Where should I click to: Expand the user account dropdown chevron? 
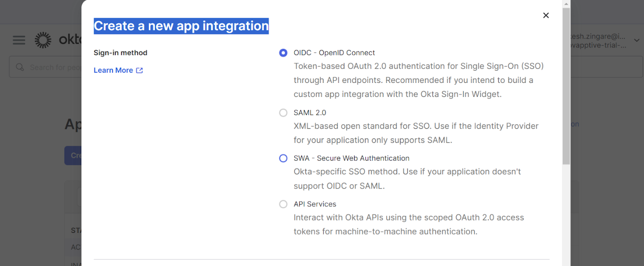(x=637, y=41)
